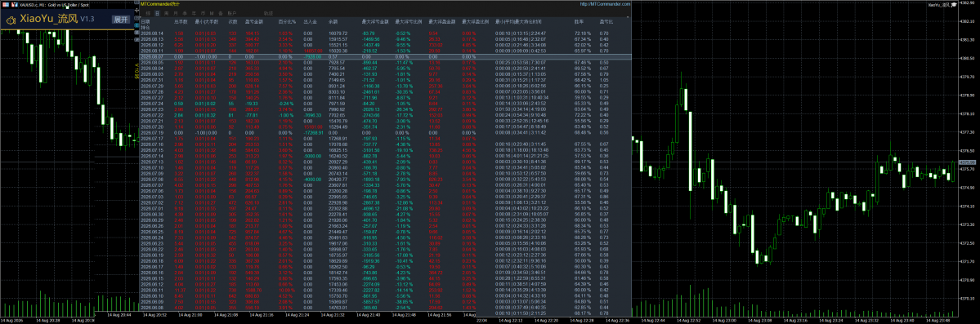
Task: Click the 14857.00 deposit cell
Action: pos(313,51)
